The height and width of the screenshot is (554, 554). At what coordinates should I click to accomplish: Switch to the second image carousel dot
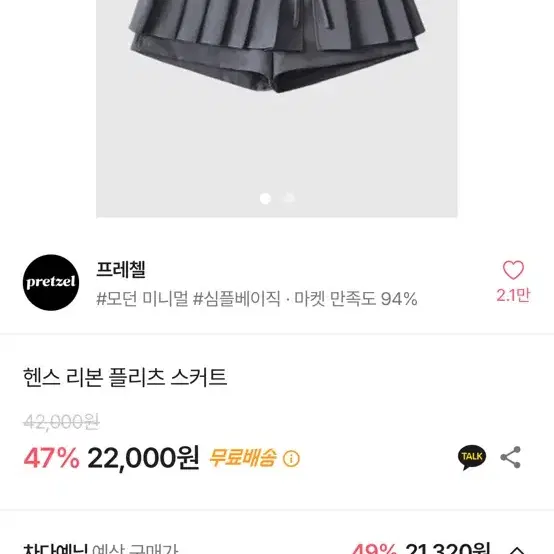tap(289, 198)
